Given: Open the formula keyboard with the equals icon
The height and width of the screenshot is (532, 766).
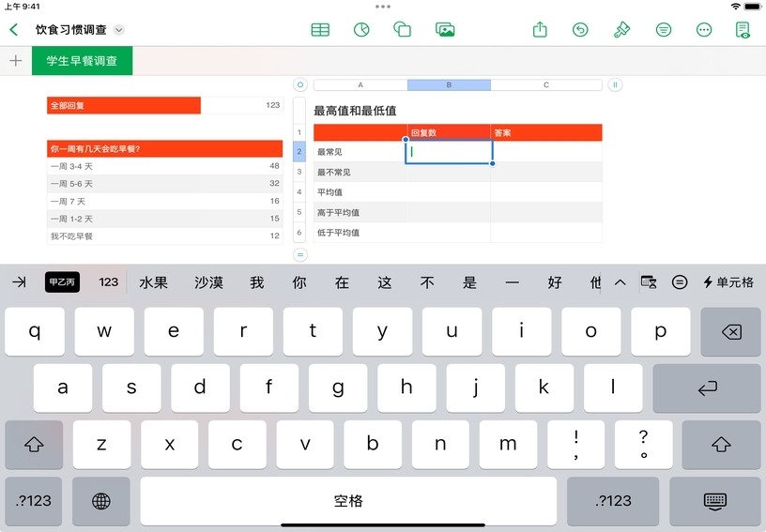Looking at the screenshot, I should [680, 282].
